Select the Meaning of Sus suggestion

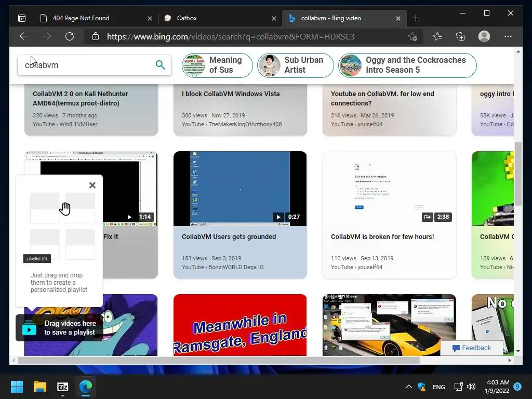[217, 65]
